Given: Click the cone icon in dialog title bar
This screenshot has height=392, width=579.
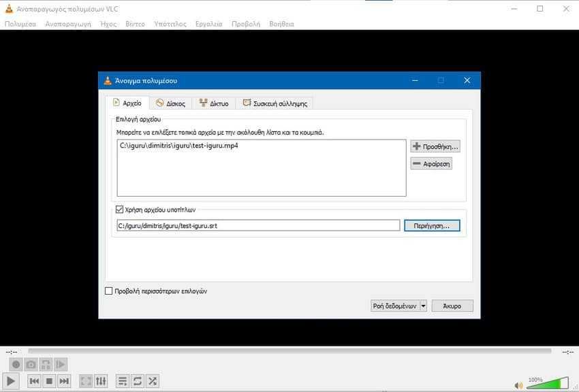Looking at the screenshot, I should (x=108, y=80).
